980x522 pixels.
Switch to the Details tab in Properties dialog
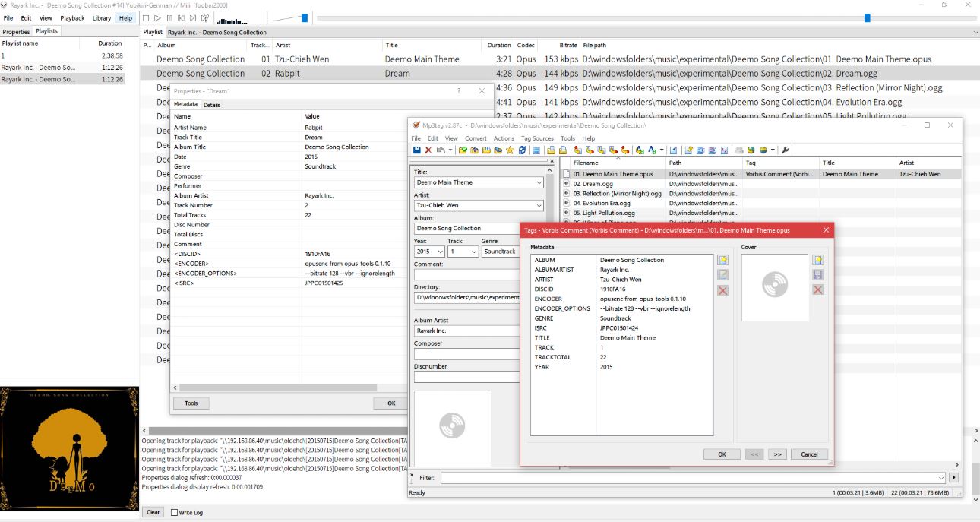pyautogui.click(x=212, y=105)
